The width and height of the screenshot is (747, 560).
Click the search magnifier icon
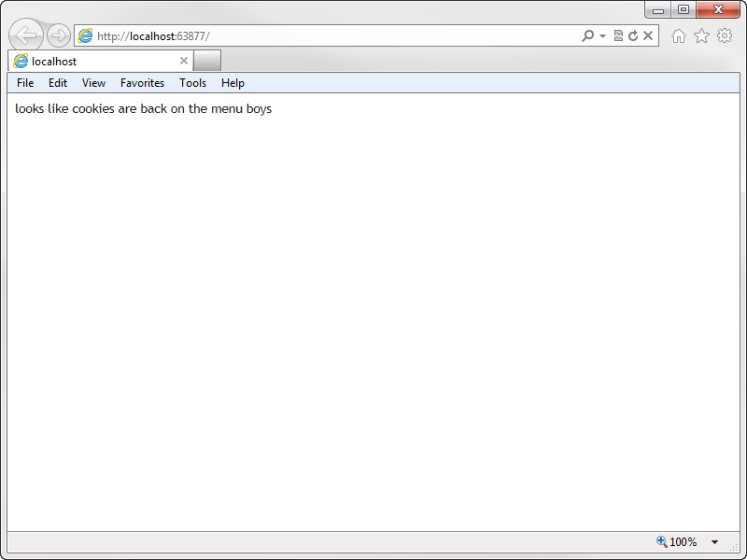point(586,35)
